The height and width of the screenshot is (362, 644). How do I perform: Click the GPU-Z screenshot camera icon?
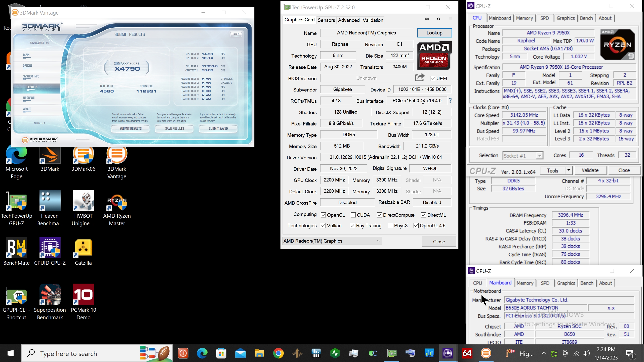pos(427,19)
